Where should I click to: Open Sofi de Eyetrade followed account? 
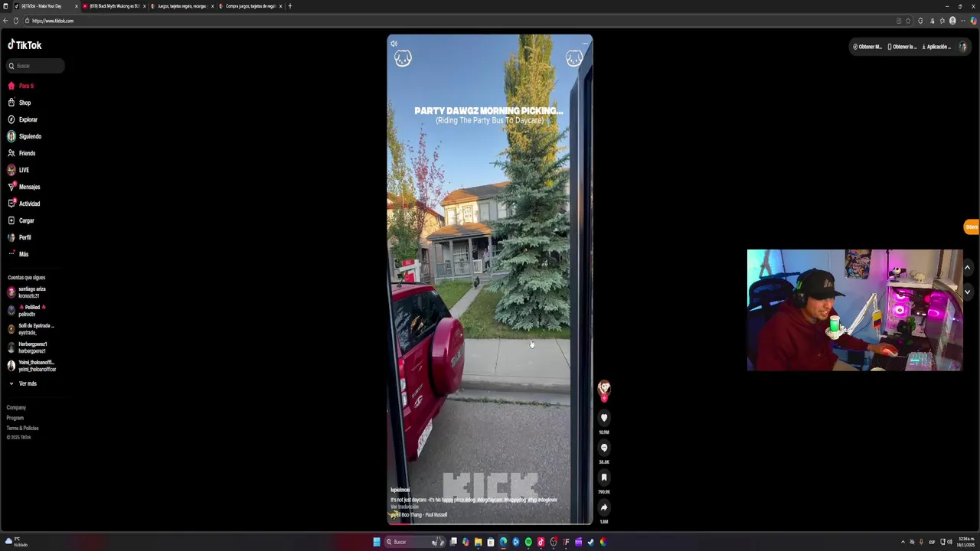point(31,329)
